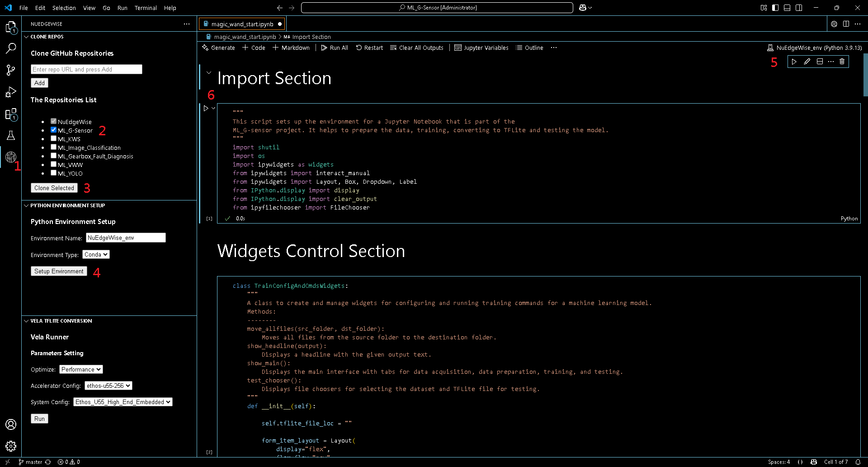This screenshot has width=868, height=467.
Task: Synchronize changes icon in status bar
Action: (48, 462)
